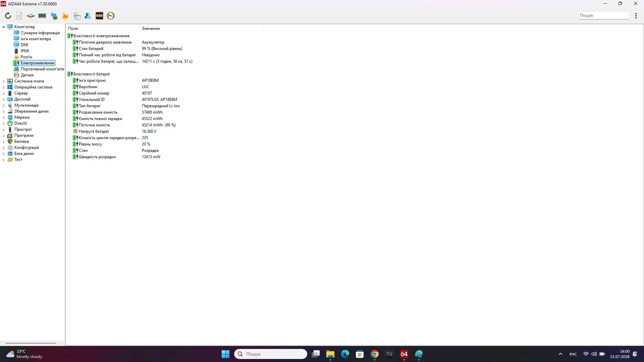Open the battery tray icon
Viewport: 644px width, 362px height.
602,354
